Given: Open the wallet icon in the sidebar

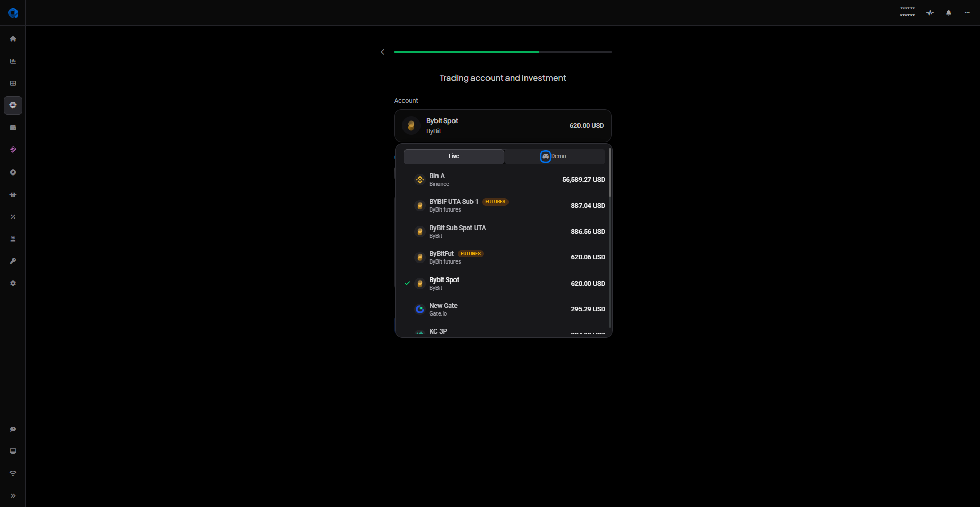Looking at the screenshot, I should [13, 128].
